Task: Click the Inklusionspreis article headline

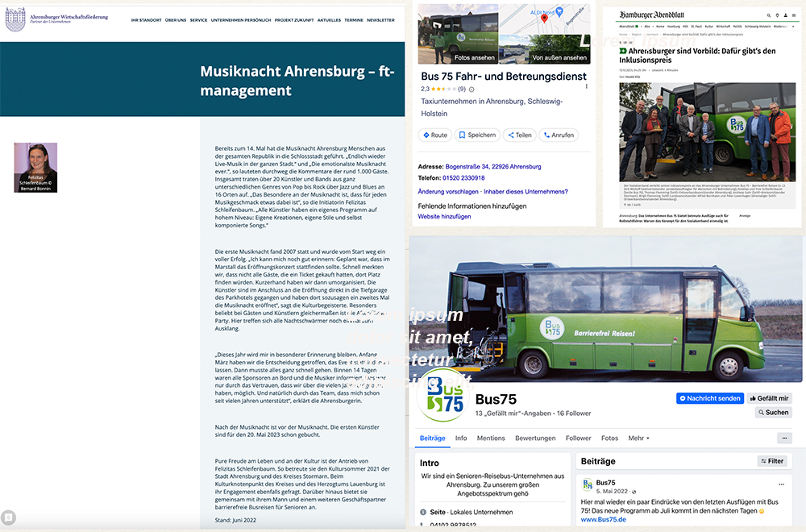Action: [x=697, y=56]
